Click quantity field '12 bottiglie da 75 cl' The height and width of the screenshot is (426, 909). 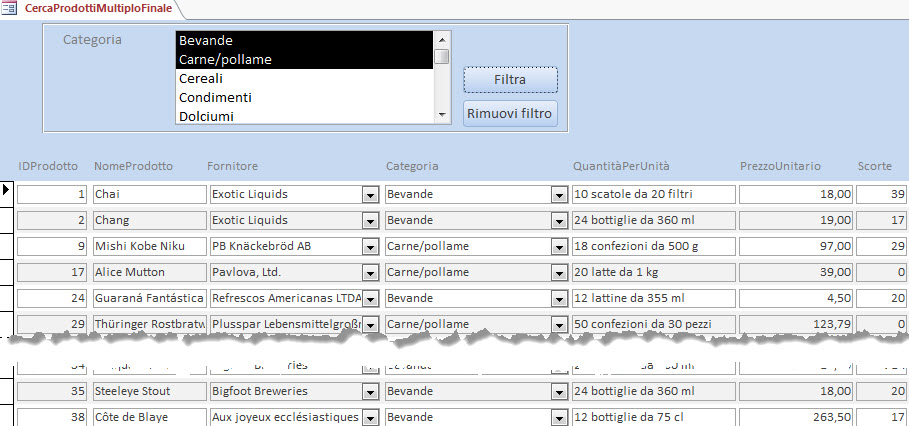tap(653, 418)
